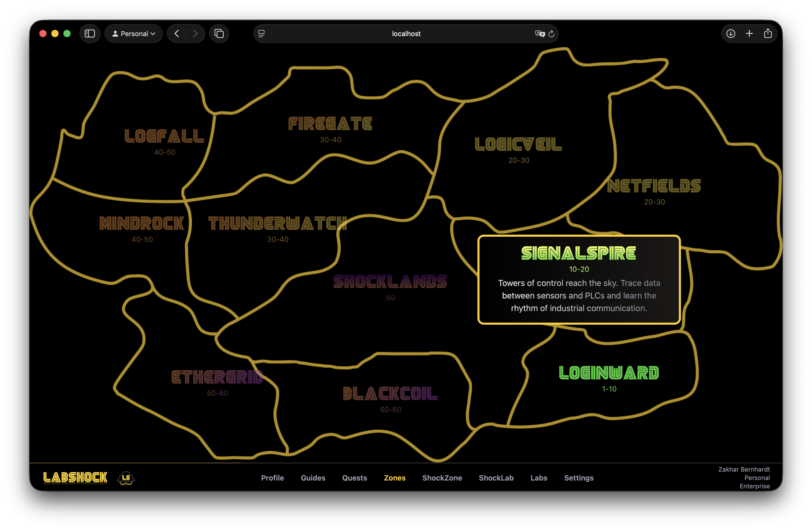Open the Quests navigation item
812x530 pixels.
click(x=354, y=478)
